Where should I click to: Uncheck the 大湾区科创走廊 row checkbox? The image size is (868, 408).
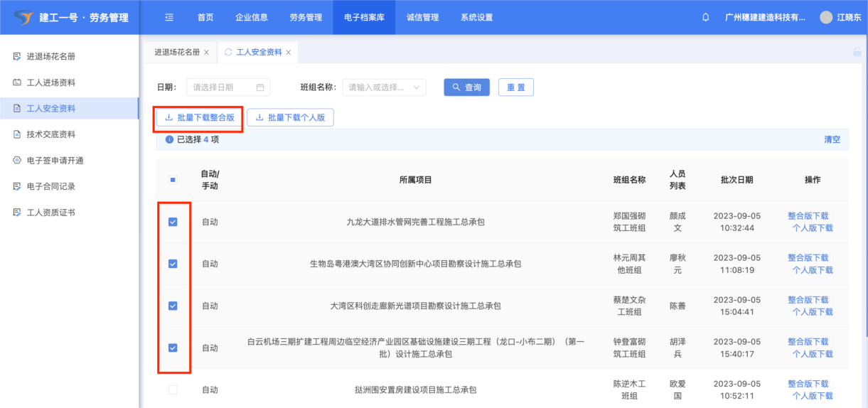tap(173, 306)
